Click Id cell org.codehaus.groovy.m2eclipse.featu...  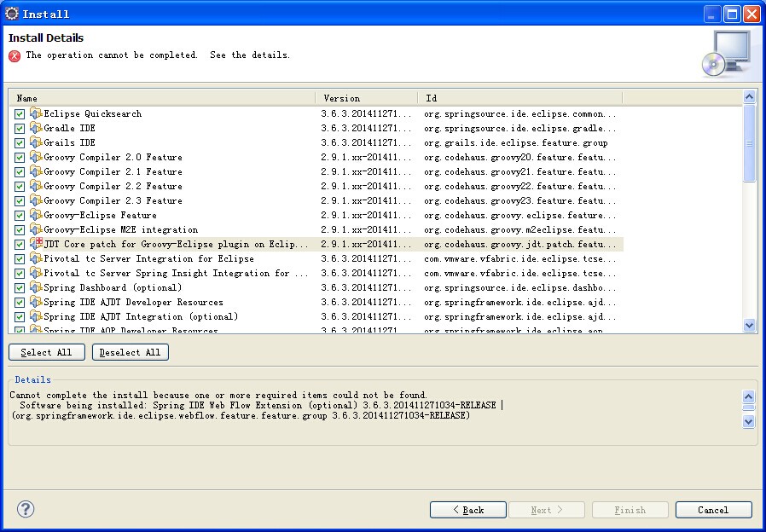click(x=519, y=230)
